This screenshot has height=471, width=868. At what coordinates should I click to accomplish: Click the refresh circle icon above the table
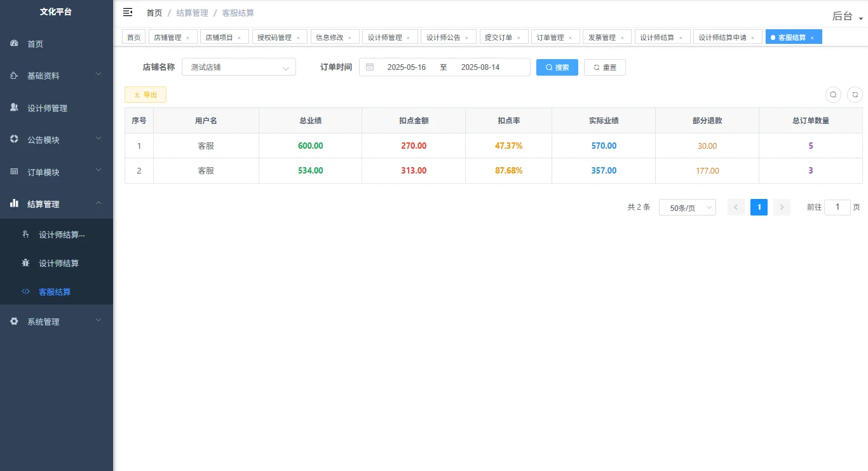[x=855, y=94]
